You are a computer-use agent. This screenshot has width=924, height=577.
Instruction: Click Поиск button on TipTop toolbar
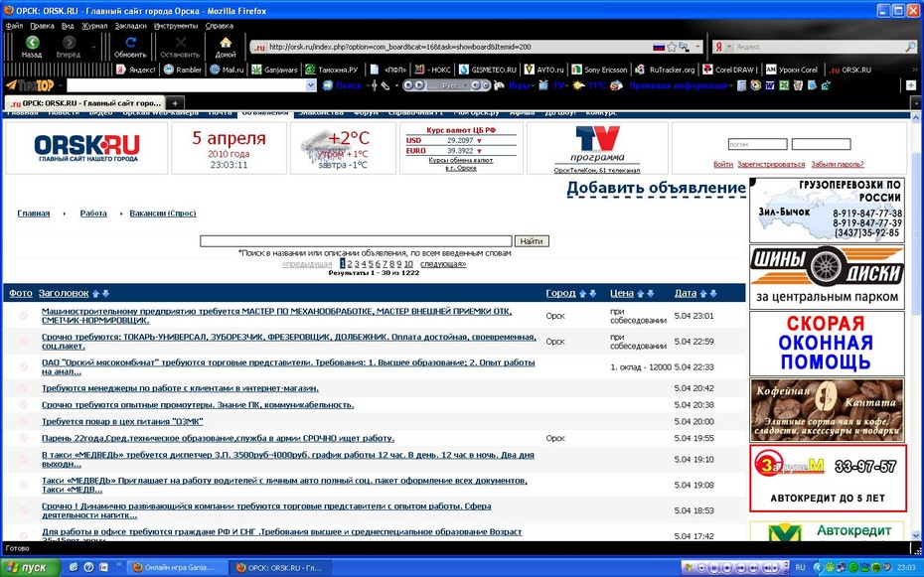click(343, 85)
